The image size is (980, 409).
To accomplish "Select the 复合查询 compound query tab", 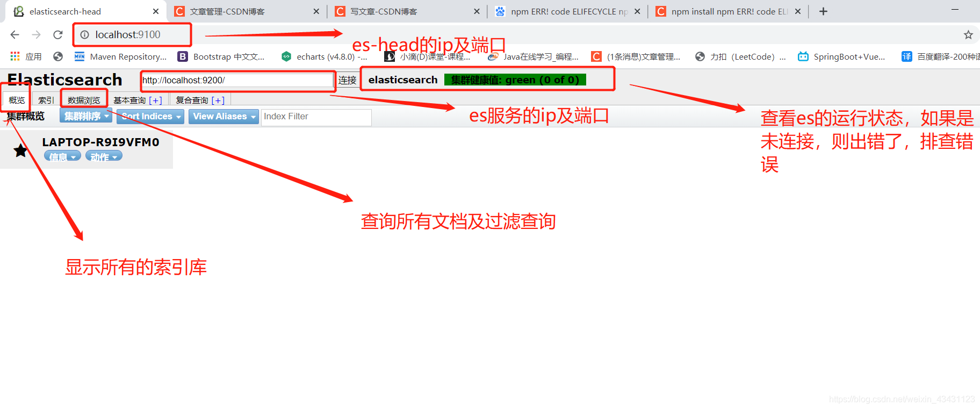I will (192, 101).
